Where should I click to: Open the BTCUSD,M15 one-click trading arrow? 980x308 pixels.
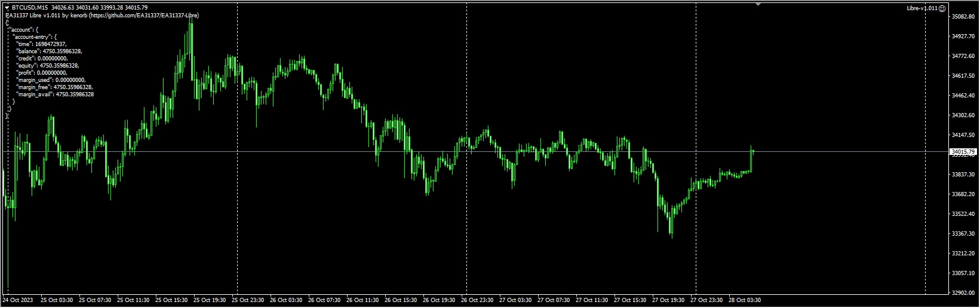(x=7, y=7)
